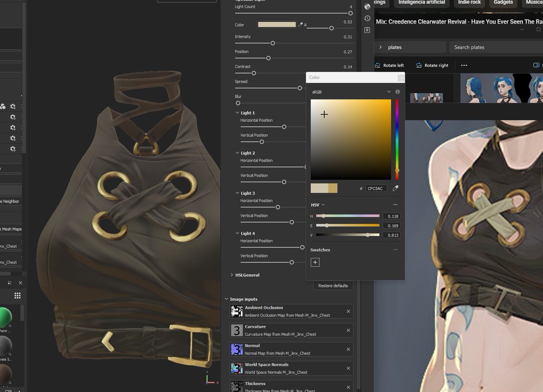
Task: Select the green sphere material in shelf
Action: pos(5,318)
